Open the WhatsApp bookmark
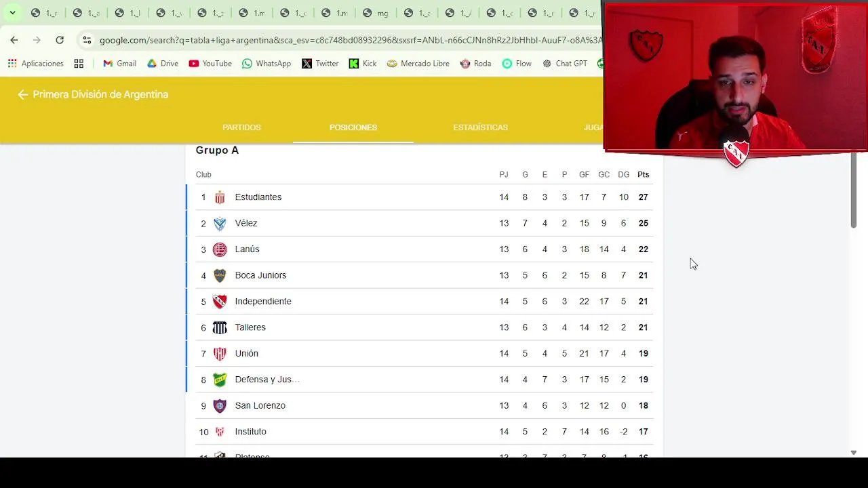Screen dimensions: 868x488 click(x=267, y=64)
